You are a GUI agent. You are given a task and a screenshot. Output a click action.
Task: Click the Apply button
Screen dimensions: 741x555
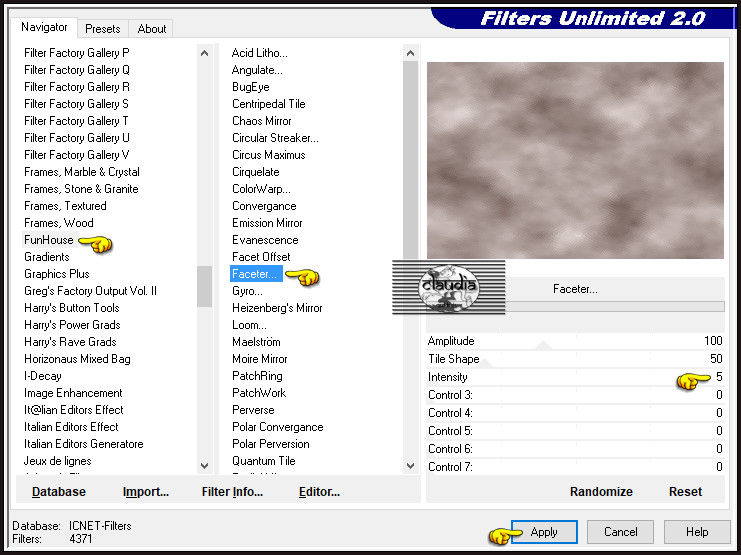(x=544, y=532)
